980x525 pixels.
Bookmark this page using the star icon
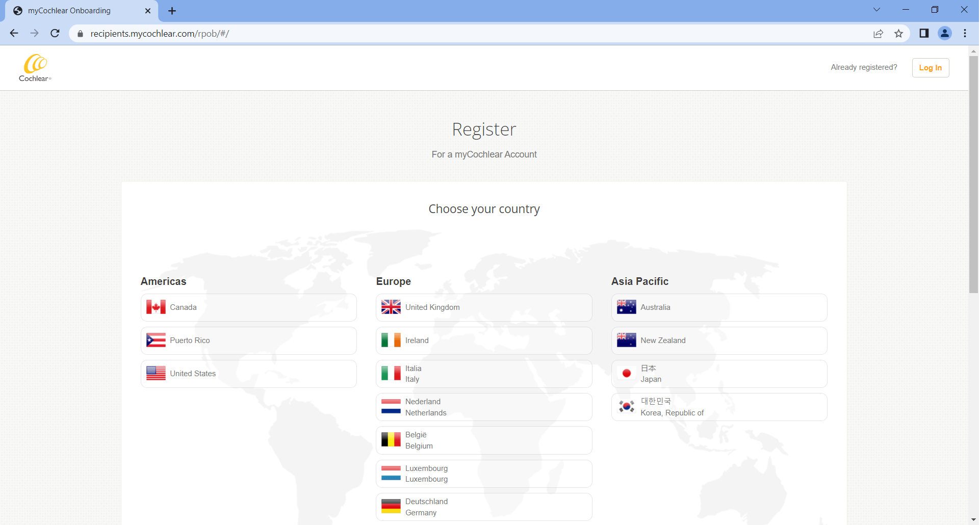coord(898,34)
